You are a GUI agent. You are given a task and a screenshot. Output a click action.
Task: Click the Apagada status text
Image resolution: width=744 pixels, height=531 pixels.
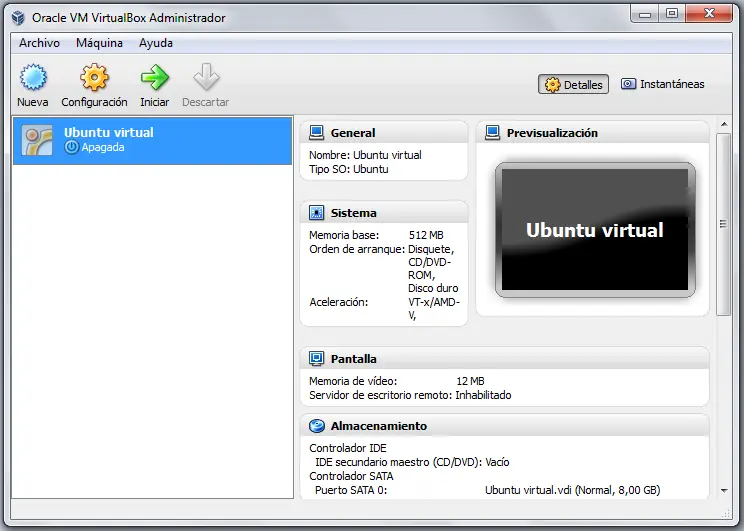[x=103, y=147]
